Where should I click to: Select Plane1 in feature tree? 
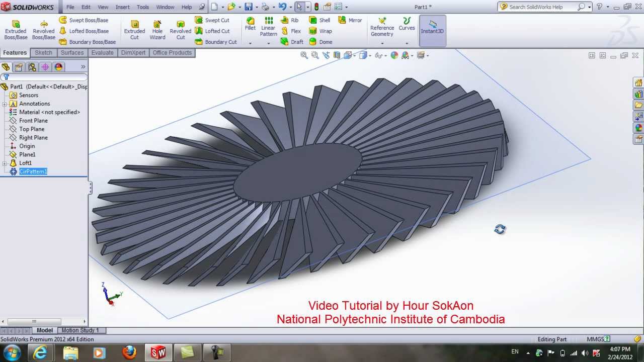tap(27, 155)
